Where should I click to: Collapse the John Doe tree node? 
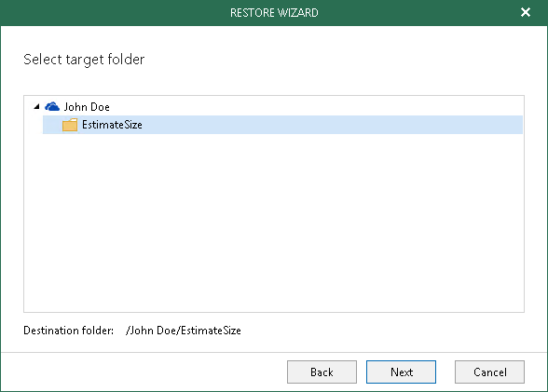pos(36,106)
